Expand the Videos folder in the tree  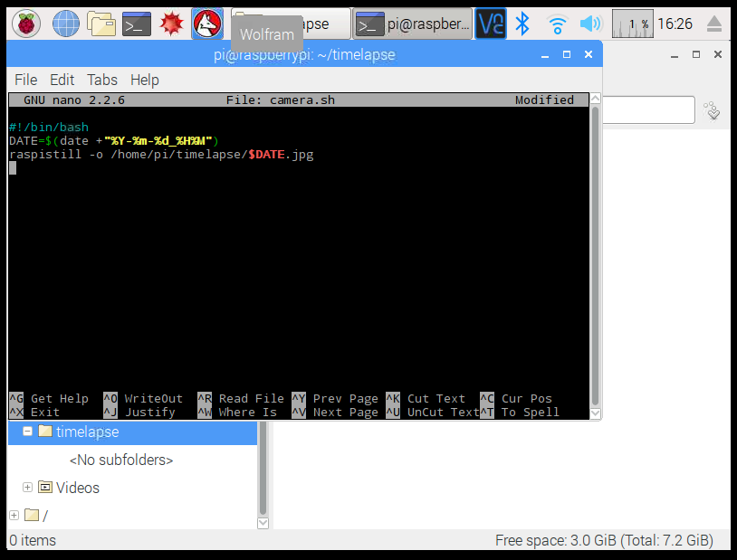click(x=28, y=488)
